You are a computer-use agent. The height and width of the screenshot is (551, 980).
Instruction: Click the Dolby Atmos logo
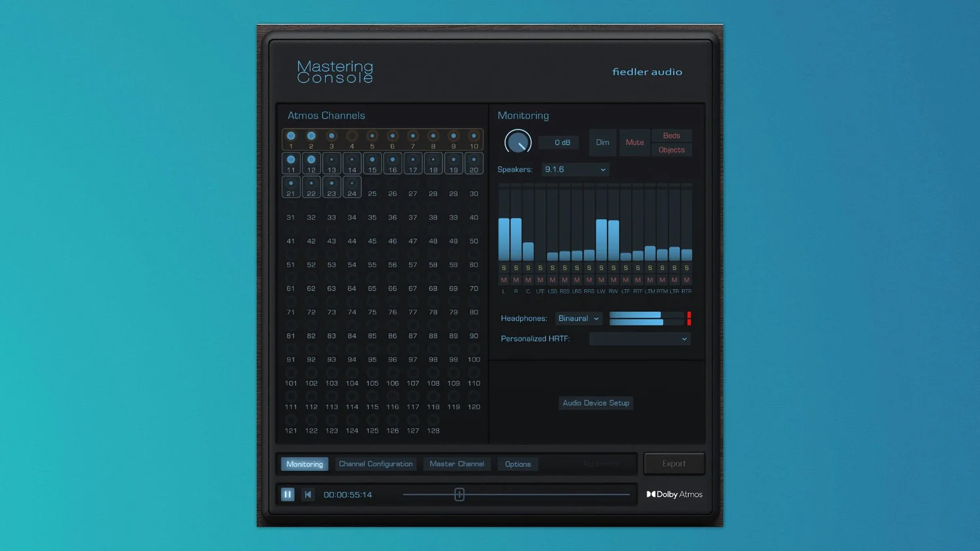point(674,494)
